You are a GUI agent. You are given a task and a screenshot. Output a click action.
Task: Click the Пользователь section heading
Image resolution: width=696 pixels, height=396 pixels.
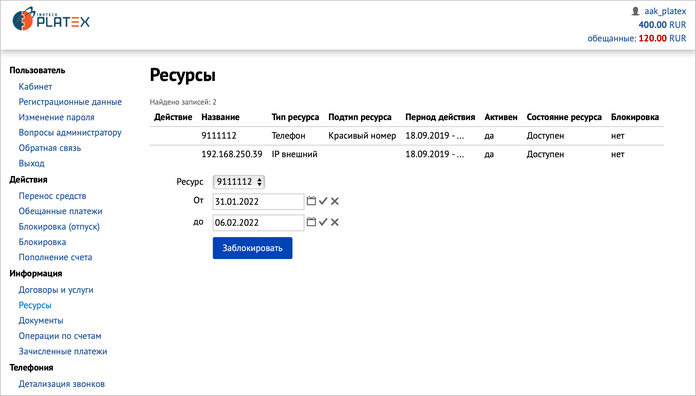37,70
